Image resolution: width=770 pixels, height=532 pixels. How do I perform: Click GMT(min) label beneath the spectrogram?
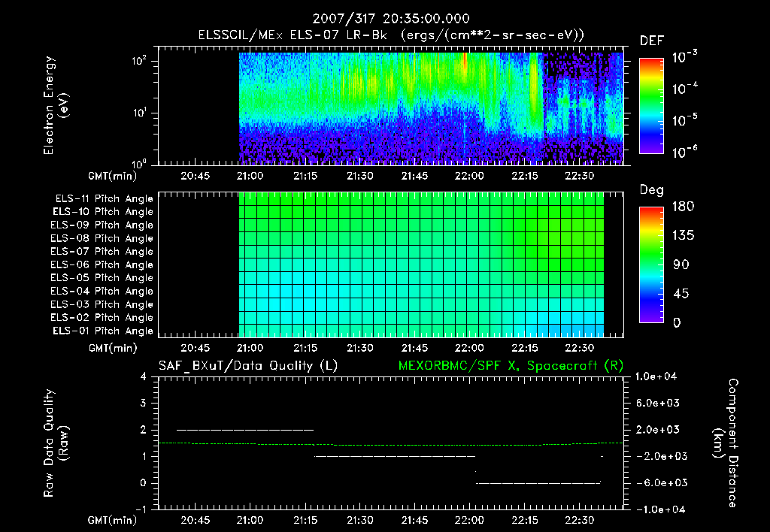pyautogui.click(x=113, y=176)
